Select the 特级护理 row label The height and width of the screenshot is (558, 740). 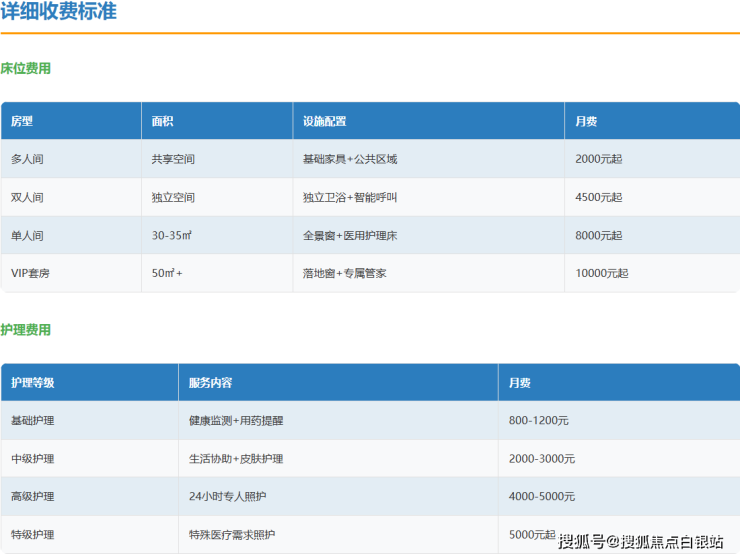click(33, 535)
